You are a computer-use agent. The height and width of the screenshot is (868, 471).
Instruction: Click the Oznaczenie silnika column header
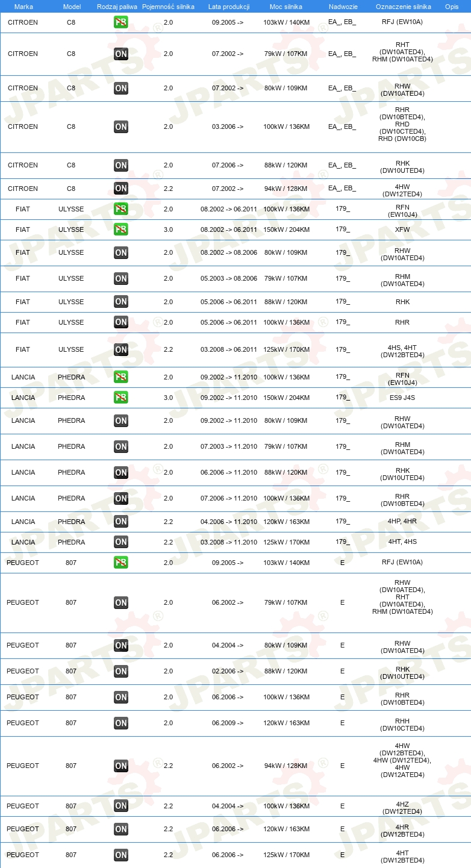404,7
